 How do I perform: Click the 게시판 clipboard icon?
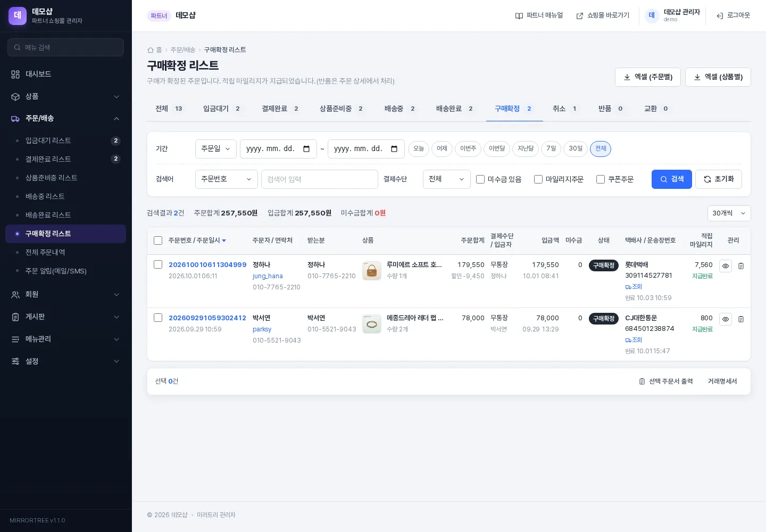point(15,317)
